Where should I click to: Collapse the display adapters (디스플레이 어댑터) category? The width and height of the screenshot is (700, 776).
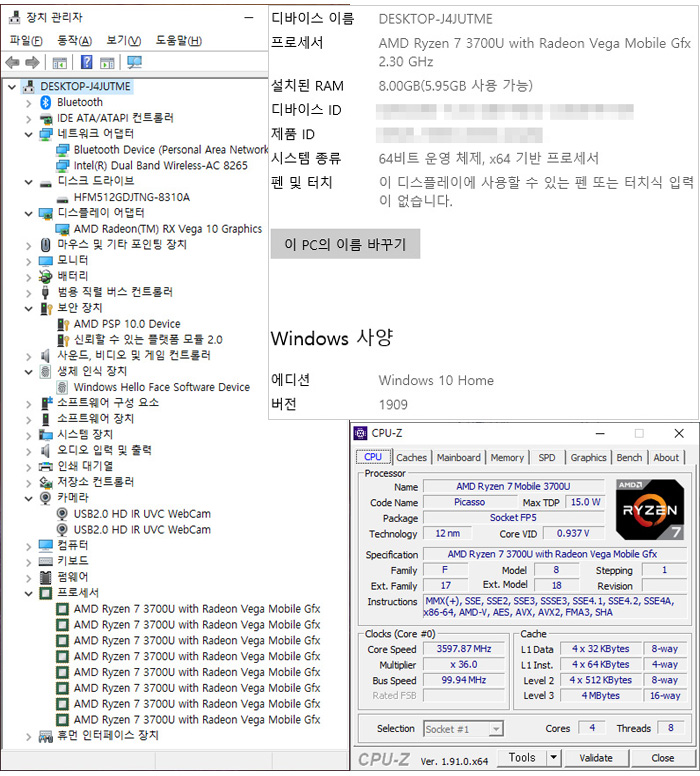(x=29, y=213)
